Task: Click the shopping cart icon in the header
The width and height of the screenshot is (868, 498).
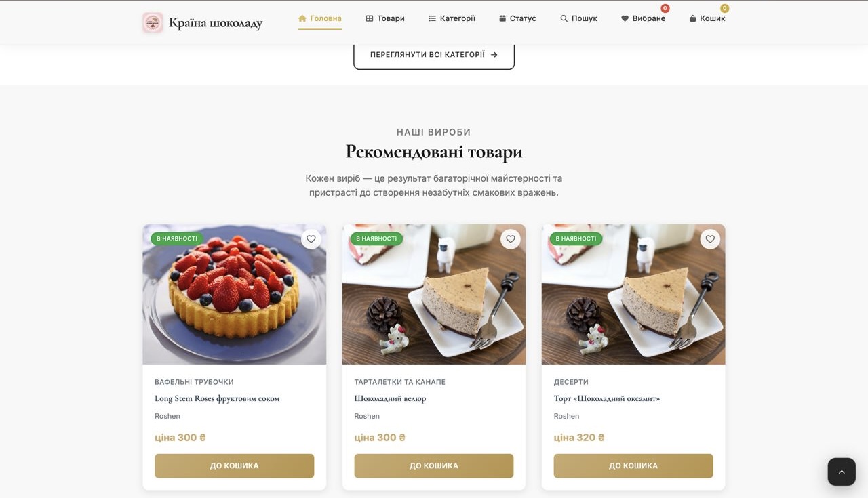Action: pos(692,18)
